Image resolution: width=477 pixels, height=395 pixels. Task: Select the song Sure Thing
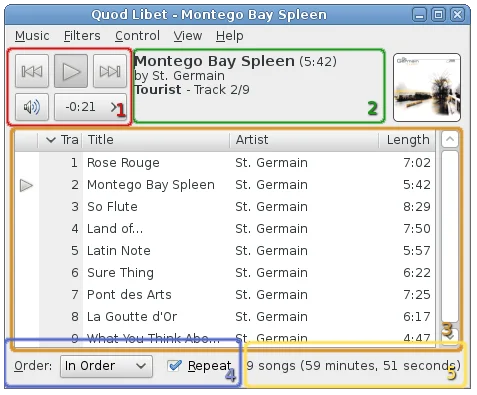point(225,273)
